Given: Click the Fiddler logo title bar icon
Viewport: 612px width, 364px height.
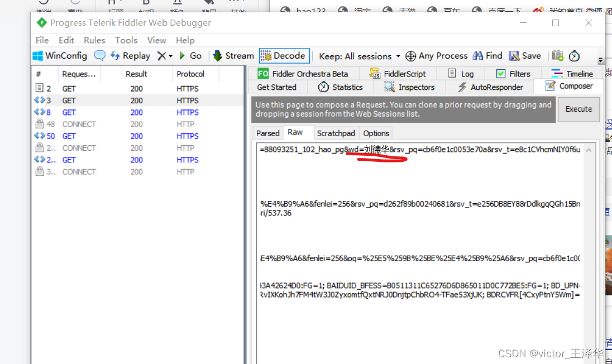Looking at the screenshot, I should point(42,23).
